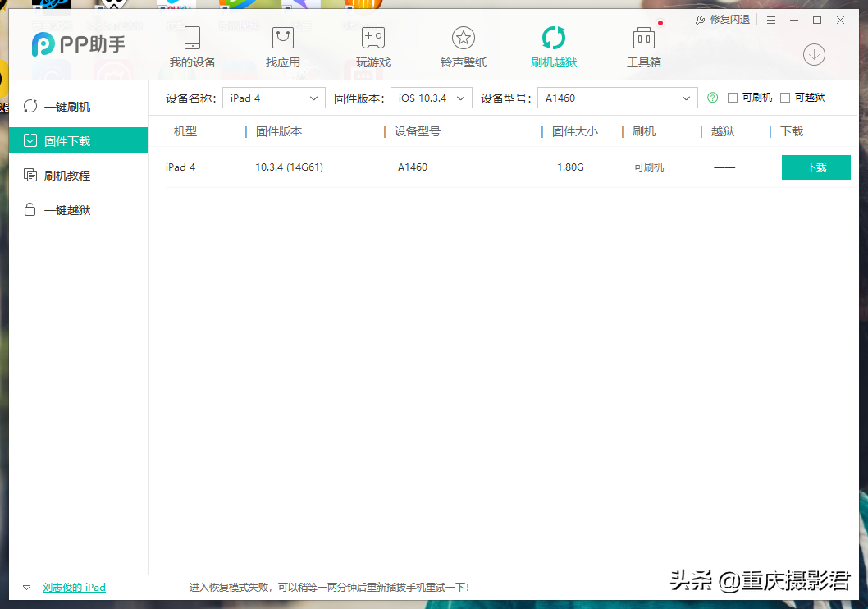Click 可刷机 status in firmware row

click(x=649, y=167)
